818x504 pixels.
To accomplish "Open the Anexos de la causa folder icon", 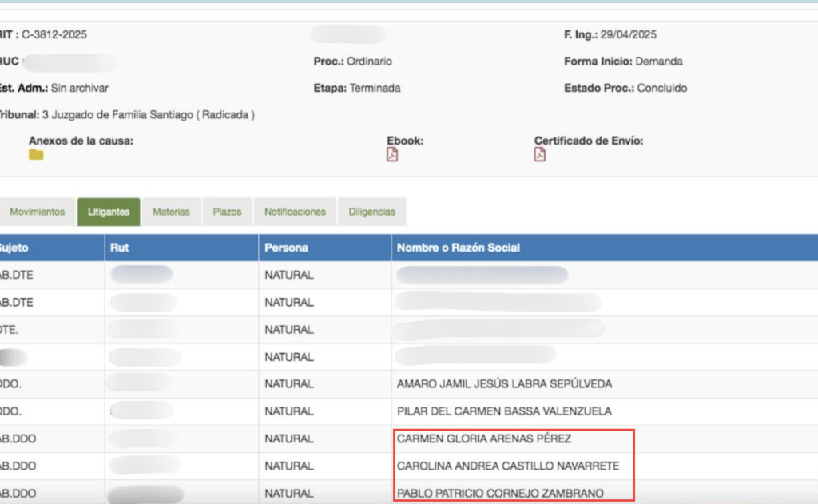I will (x=36, y=155).
